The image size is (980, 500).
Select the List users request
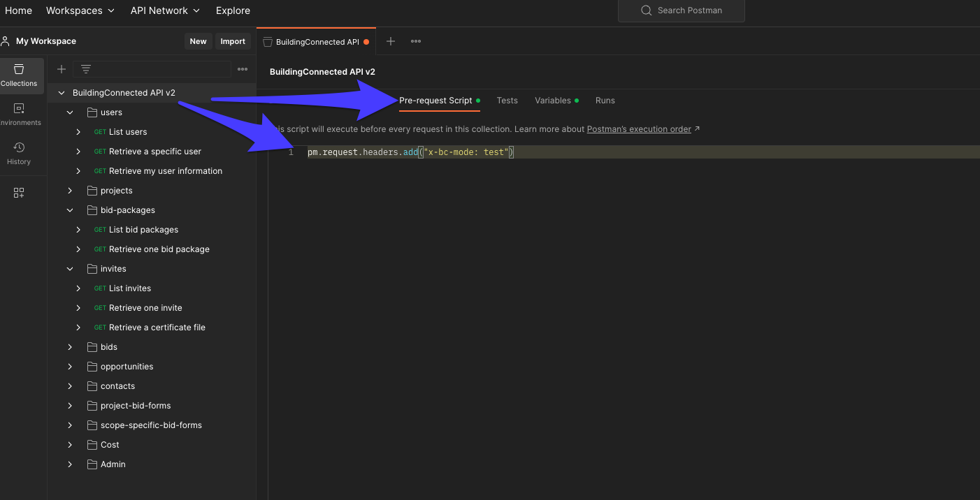click(x=128, y=131)
